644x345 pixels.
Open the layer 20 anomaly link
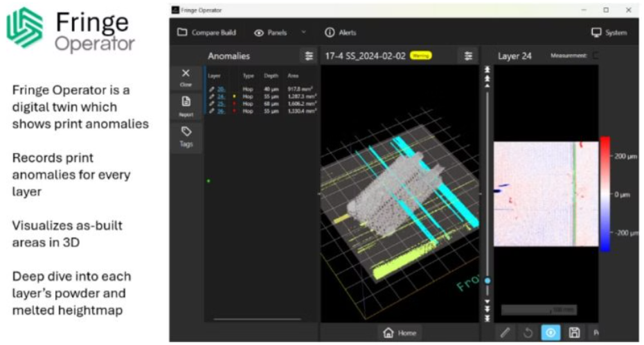pyautogui.click(x=221, y=89)
